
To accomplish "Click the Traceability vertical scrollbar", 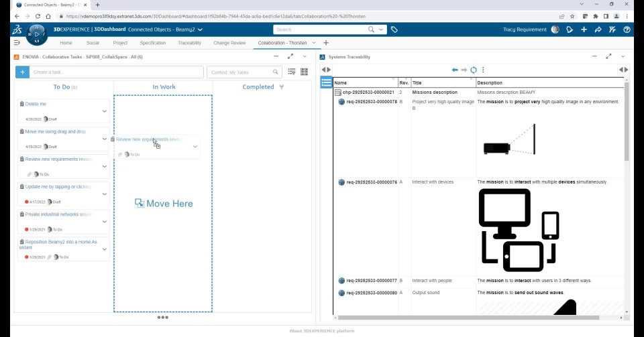I will (627, 121).
